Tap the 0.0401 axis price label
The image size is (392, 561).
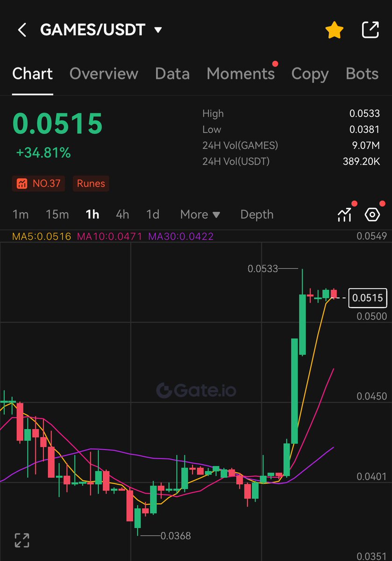(372, 477)
